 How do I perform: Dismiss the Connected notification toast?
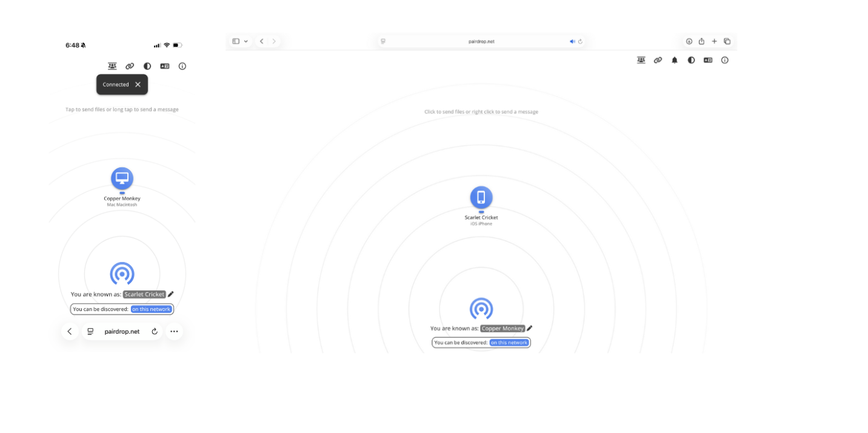138,84
